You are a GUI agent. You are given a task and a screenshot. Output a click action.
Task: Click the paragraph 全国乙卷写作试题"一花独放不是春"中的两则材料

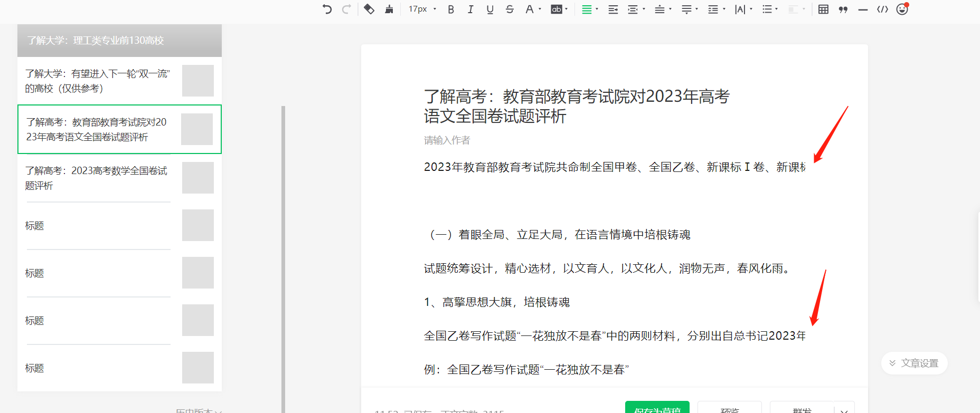click(615, 336)
